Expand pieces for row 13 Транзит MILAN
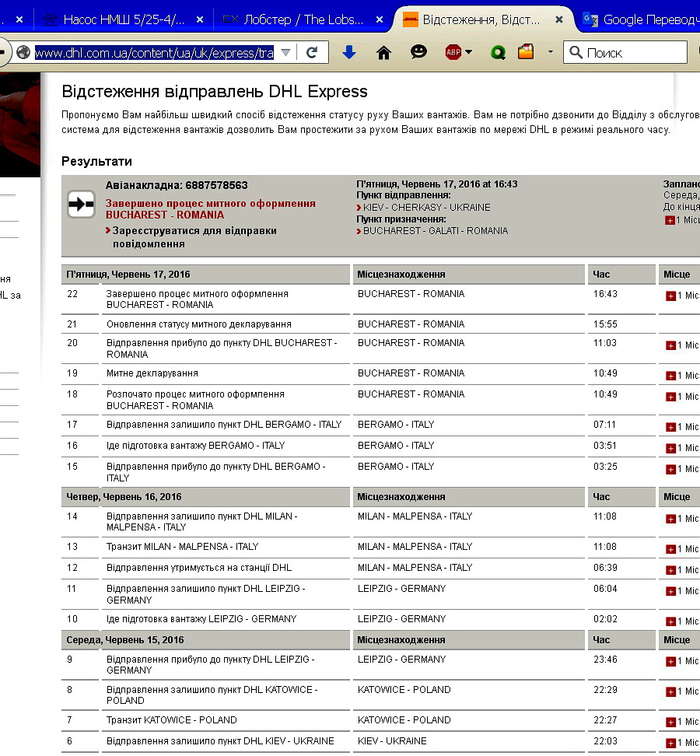This screenshot has height=756, width=700. [x=670, y=549]
